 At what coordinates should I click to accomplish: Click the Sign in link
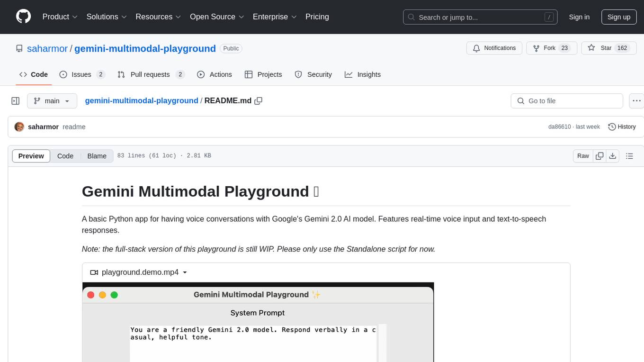click(579, 17)
